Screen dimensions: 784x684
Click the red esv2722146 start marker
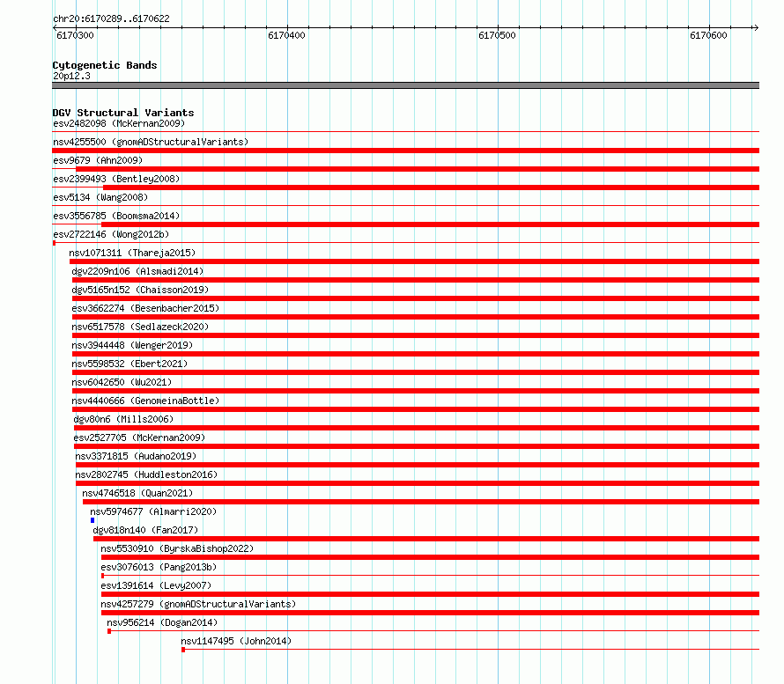tap(54, 243)
